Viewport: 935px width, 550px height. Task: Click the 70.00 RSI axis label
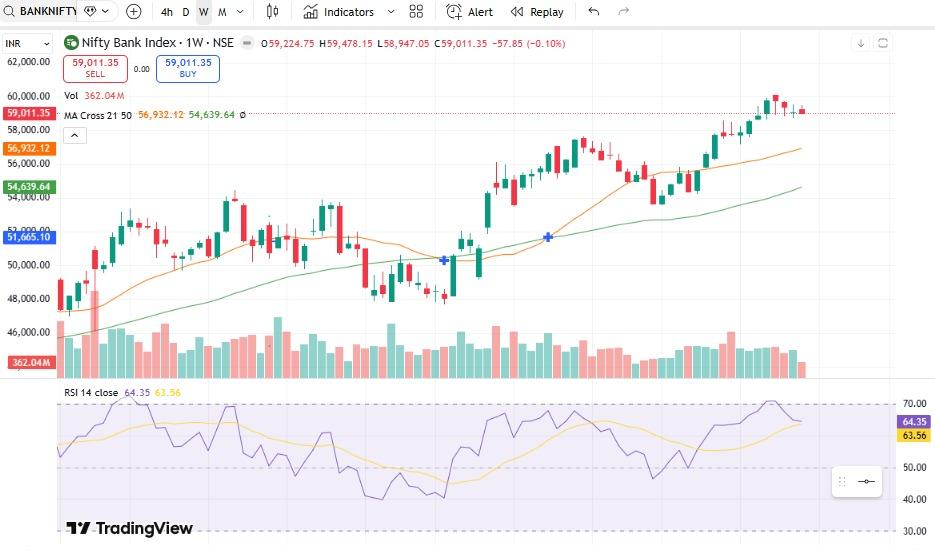(x=915, y=404)
